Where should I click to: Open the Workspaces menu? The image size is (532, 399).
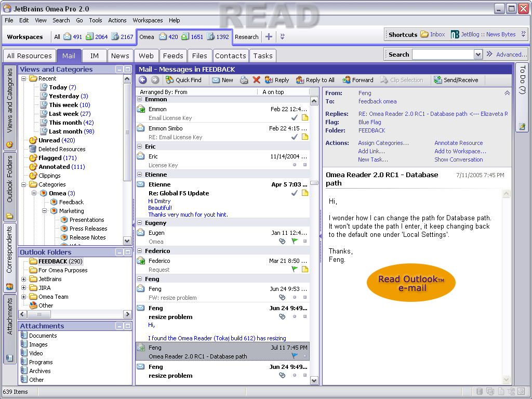click(148, 20)
